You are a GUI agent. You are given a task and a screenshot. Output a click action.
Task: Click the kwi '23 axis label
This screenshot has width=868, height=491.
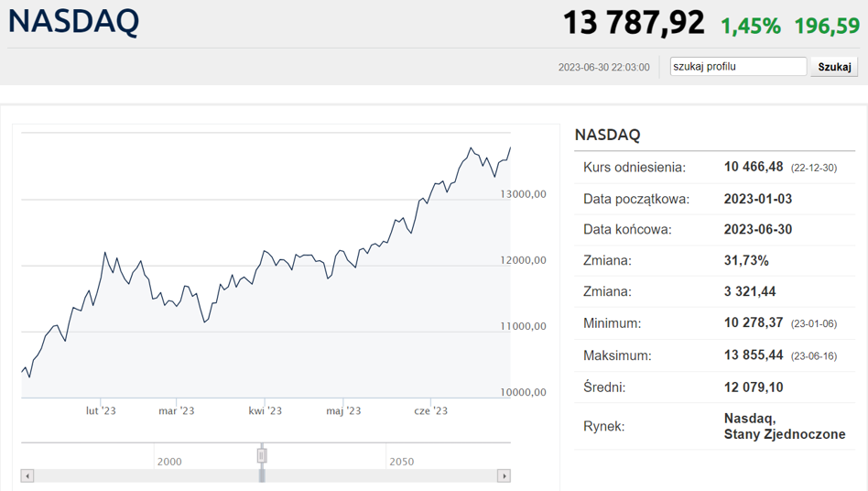pyautogui.click(x=266, y=410)
